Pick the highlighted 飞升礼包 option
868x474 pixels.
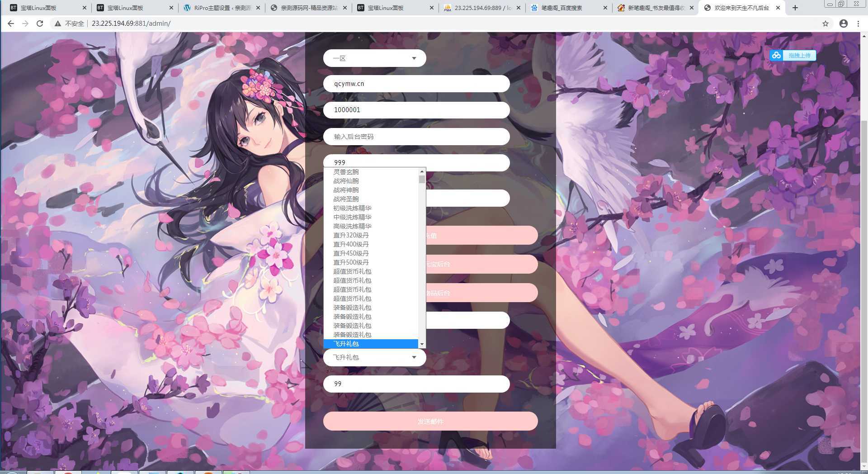point(346,344)
